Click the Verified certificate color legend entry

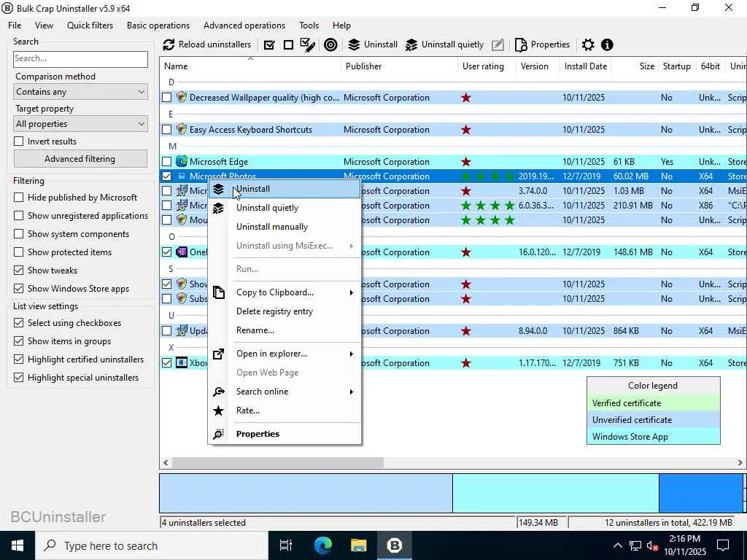click(653, 403)
